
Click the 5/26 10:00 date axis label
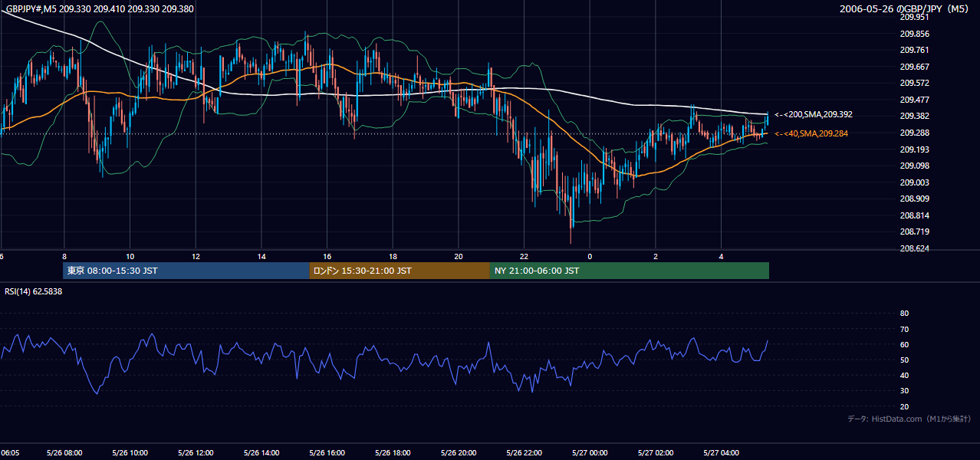click(130, 452)
